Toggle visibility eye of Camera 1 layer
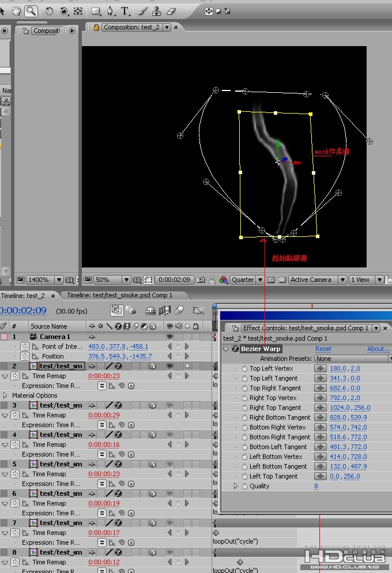Viewport: 392px width, 573px height. coord(169,337)
